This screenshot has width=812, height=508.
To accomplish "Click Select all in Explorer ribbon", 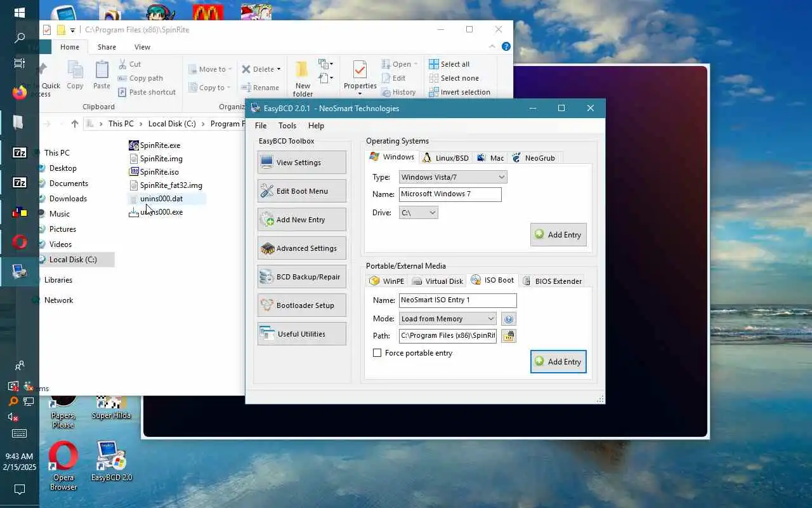I will click(x=449, y=64).
